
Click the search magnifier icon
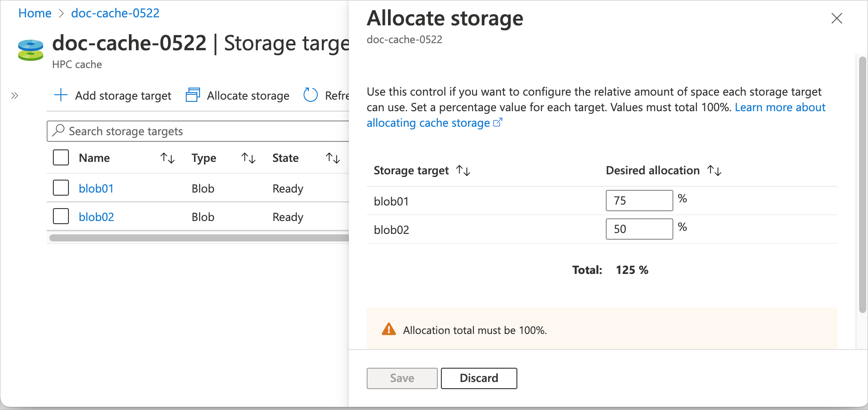coord(58,131)
